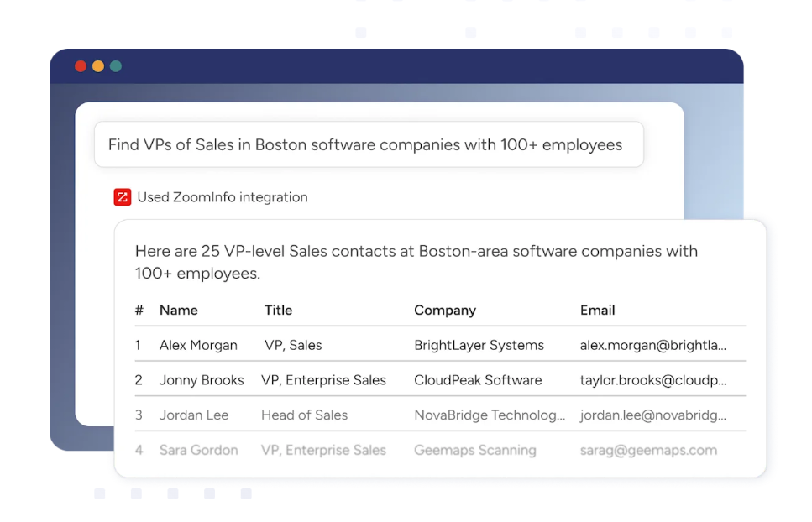
Task: Click title cell 'VP, Sales'
Action: (x=293, y=345)
